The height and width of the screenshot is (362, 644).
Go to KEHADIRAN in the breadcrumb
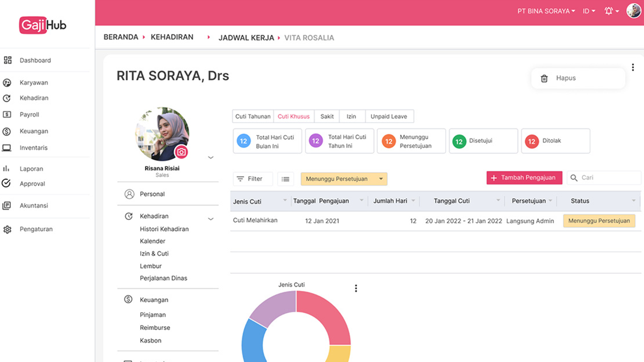click(x=172, y=37)
